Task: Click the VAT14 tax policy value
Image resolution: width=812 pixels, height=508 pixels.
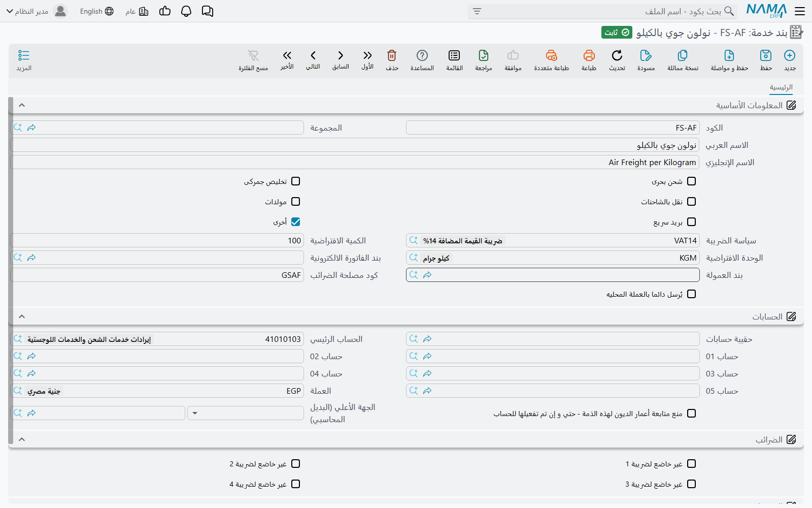Action: click(685, 240)
